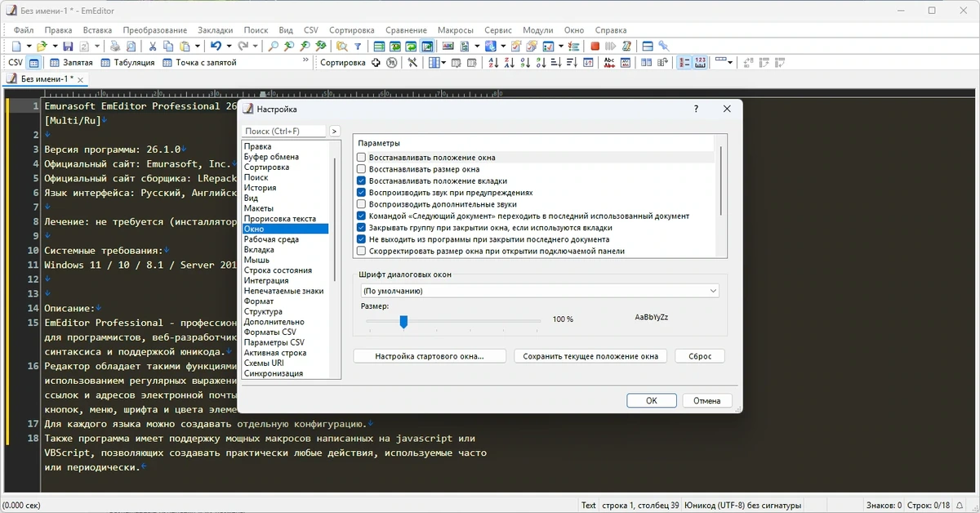Screen dimensions: 980x513
Task: Expand the CSV toolbar overflow chevron
Action: tap(305, 60)
